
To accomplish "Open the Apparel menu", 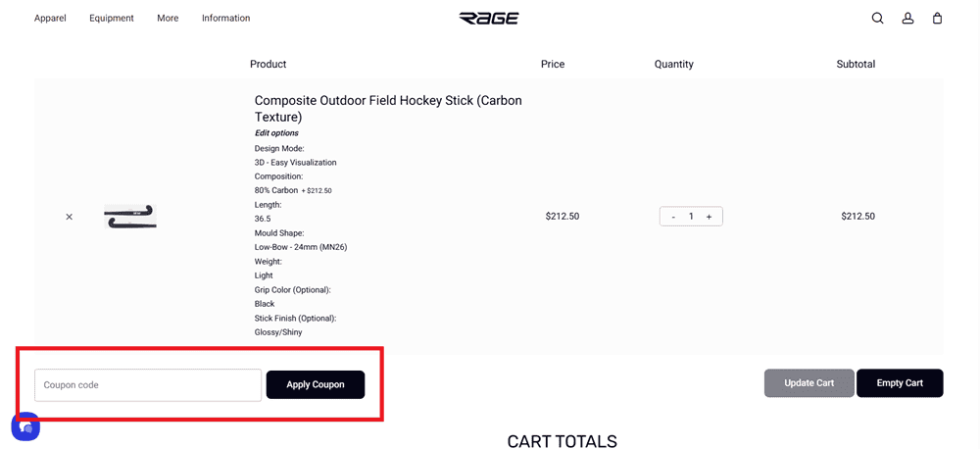I will (x=50, y=18).
